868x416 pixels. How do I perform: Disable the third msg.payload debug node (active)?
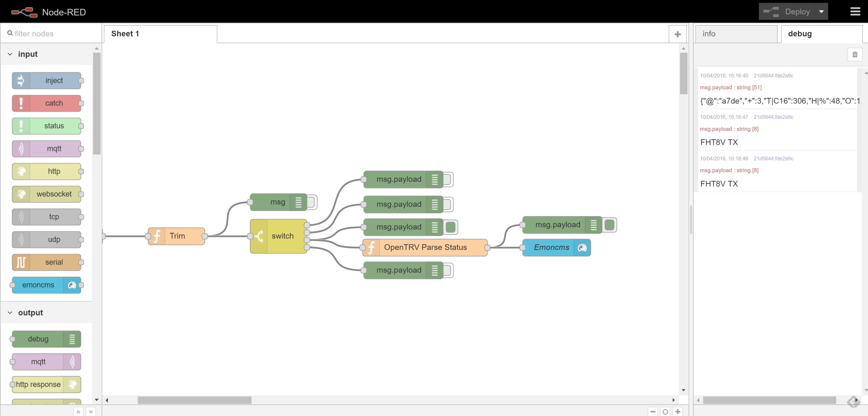(x=450, y=227)
